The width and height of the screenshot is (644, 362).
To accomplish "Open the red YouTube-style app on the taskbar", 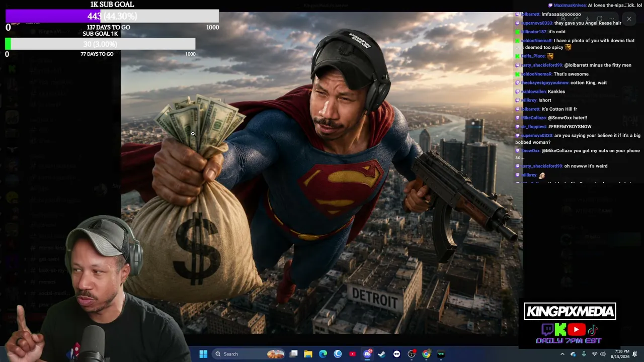I will (352, 354).
